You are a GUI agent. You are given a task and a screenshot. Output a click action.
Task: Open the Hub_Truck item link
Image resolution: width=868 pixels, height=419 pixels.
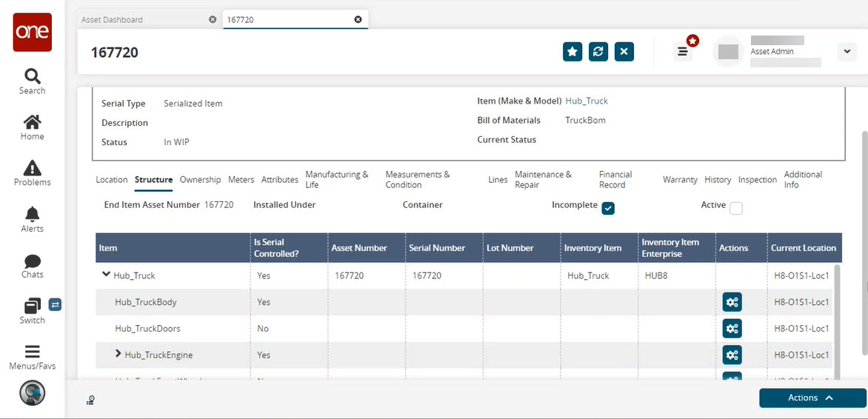[587, 101]
